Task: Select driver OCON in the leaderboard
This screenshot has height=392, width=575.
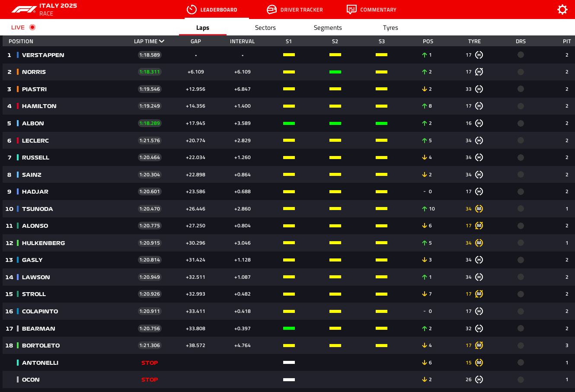Action: pos(31,379)
